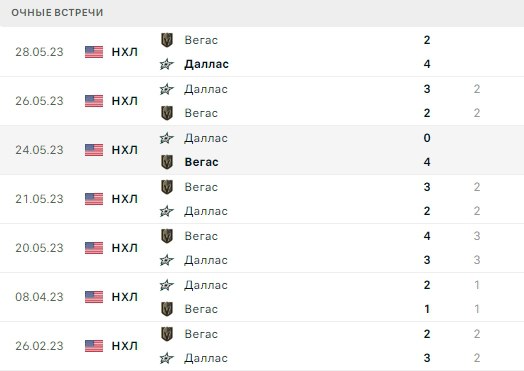This screenshot has height=371, width=524.
Task: Click the Очные встречи section header
Action: pyautogui.click(x=57, y=13)
